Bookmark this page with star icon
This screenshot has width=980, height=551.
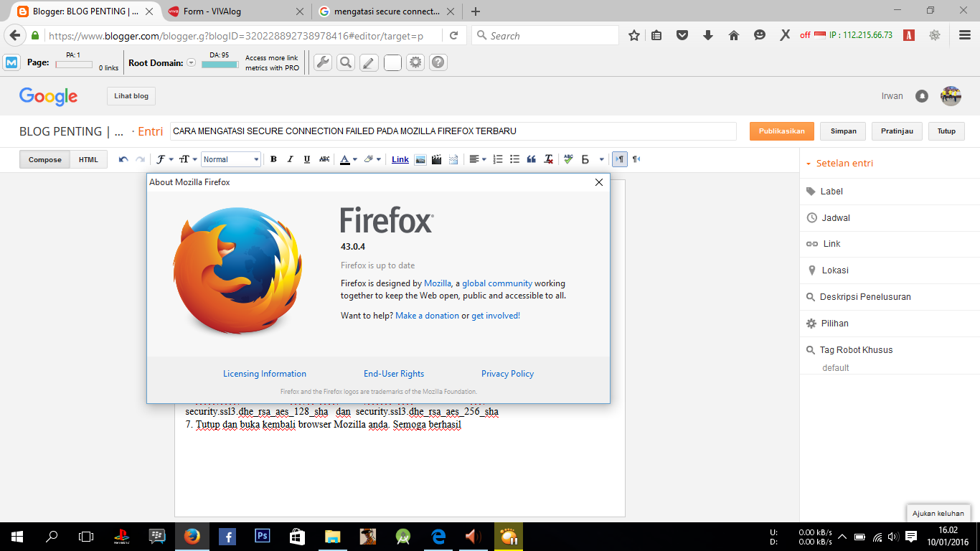[634, 35]
